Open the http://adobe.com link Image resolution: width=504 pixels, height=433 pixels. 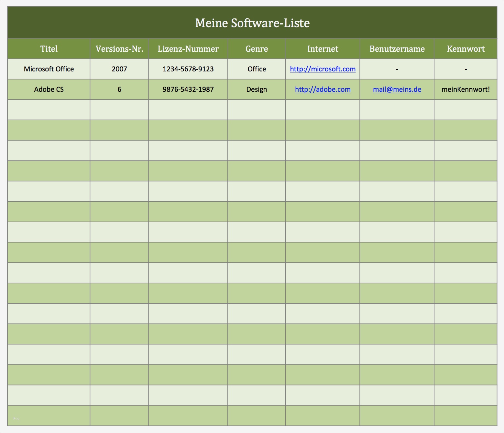pyautogui.click(x=323, y=90)
